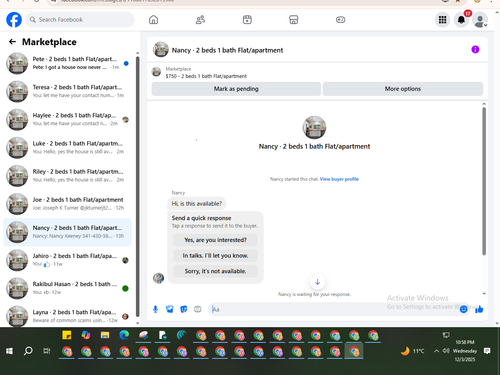The image size is (500, 375).
Task: Open File Explorer from the taskbar
Action: click(105, 335)
